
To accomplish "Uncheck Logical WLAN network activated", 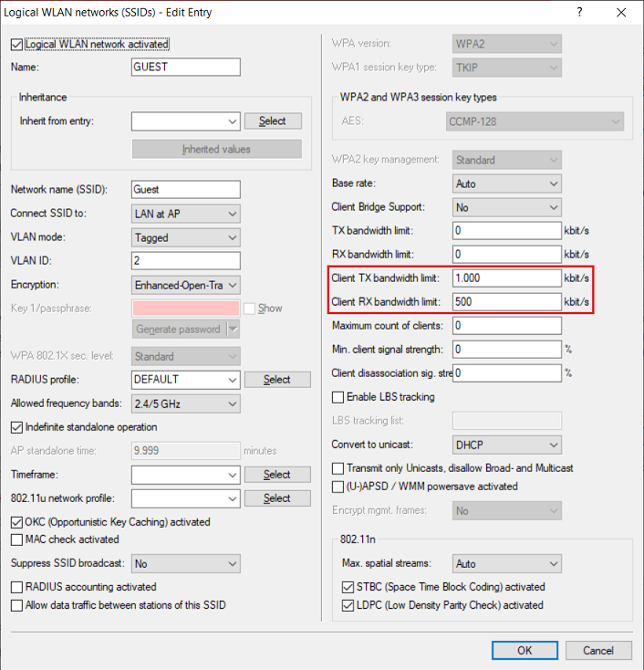I will (16, 44).
